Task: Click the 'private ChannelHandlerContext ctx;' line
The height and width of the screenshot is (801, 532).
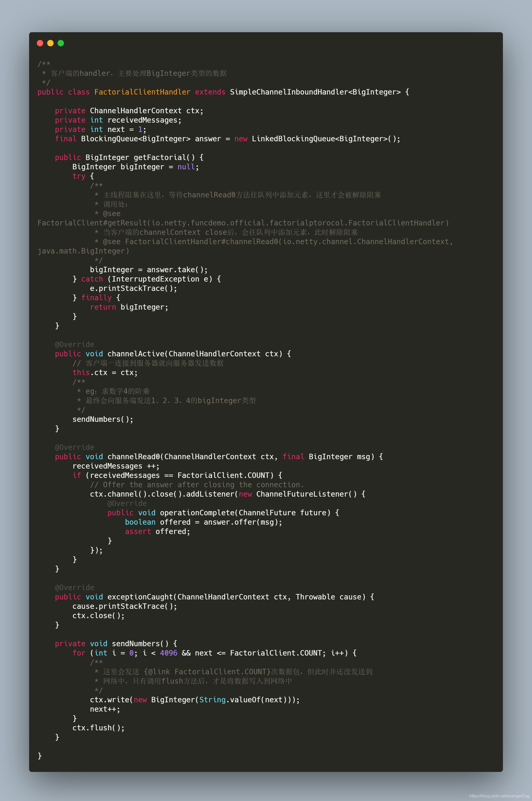Action: click(129, 111)
